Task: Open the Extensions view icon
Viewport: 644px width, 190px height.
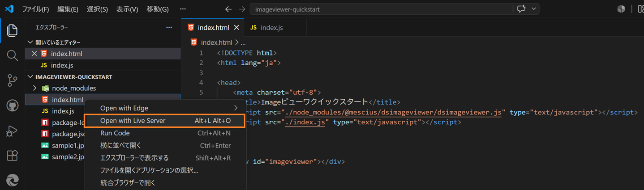Action: pos(12,156)
